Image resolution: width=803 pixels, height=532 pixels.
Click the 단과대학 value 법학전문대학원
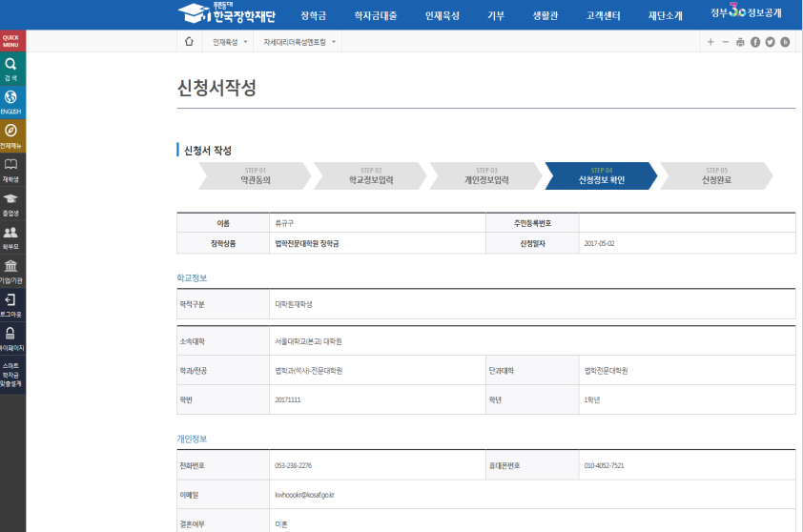[606, 371]
